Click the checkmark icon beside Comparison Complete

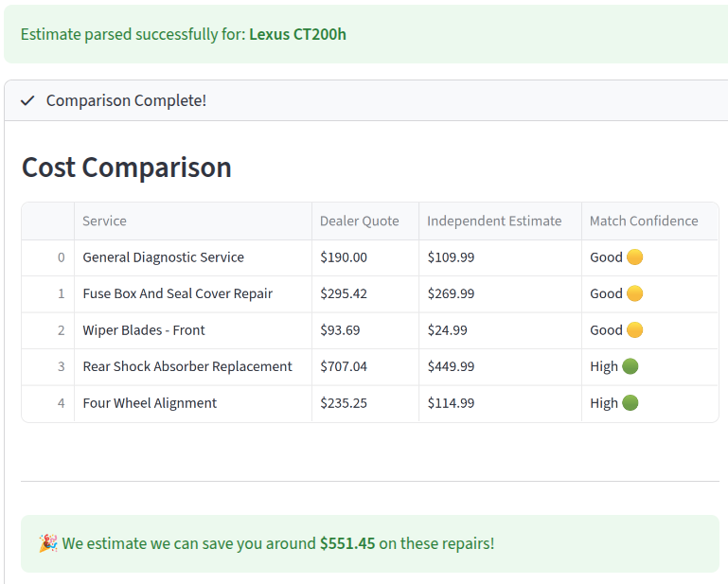(27, 100)
